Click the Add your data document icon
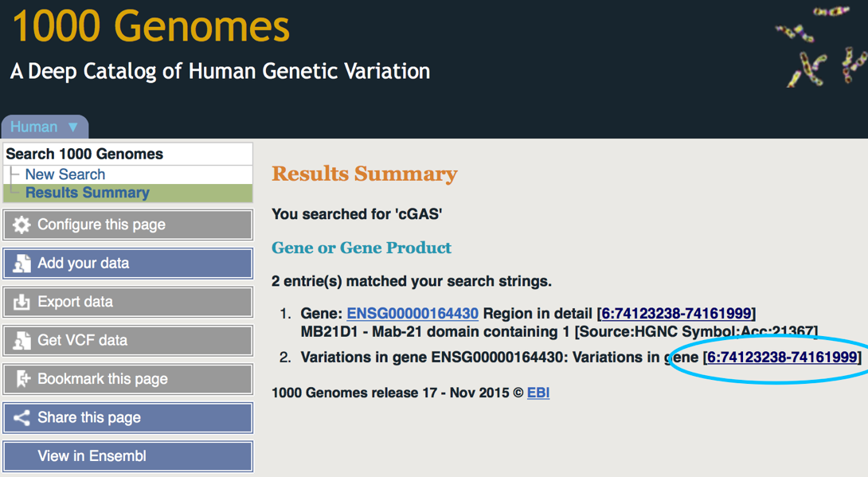Image resolution: width=868 pixels, height=477 pixels. [22, 264]
